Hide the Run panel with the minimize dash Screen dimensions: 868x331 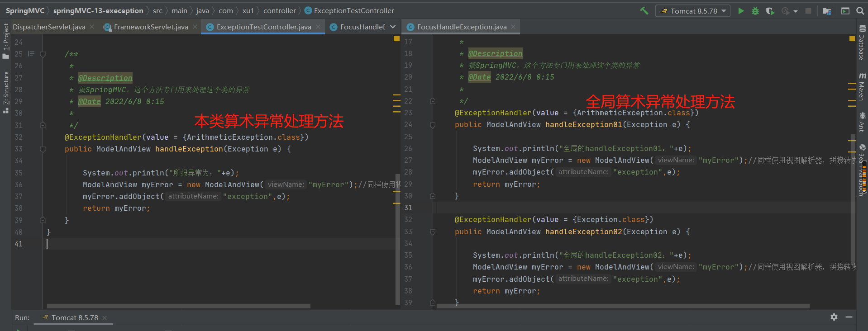point(849,317)
